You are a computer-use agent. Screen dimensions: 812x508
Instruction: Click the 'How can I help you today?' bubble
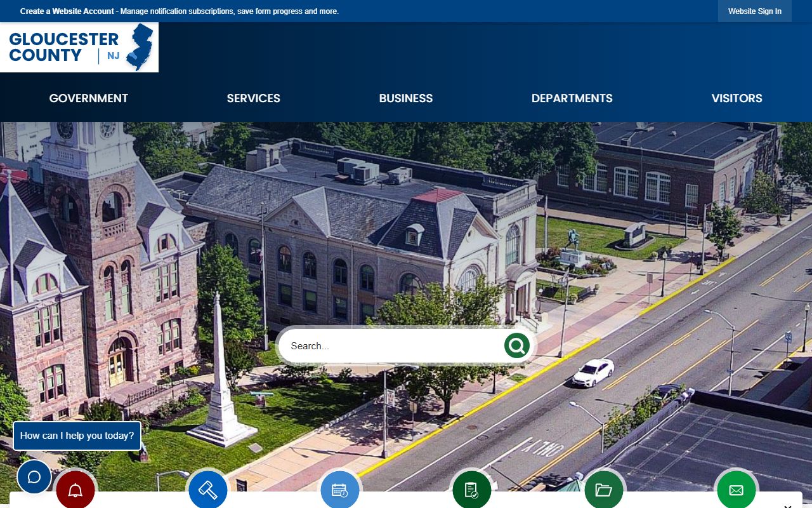(x=77, y=436)
